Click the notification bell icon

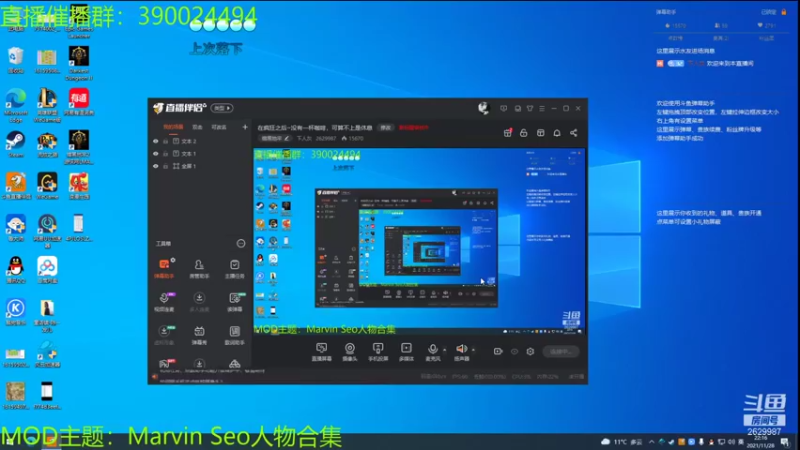[557, 133]
